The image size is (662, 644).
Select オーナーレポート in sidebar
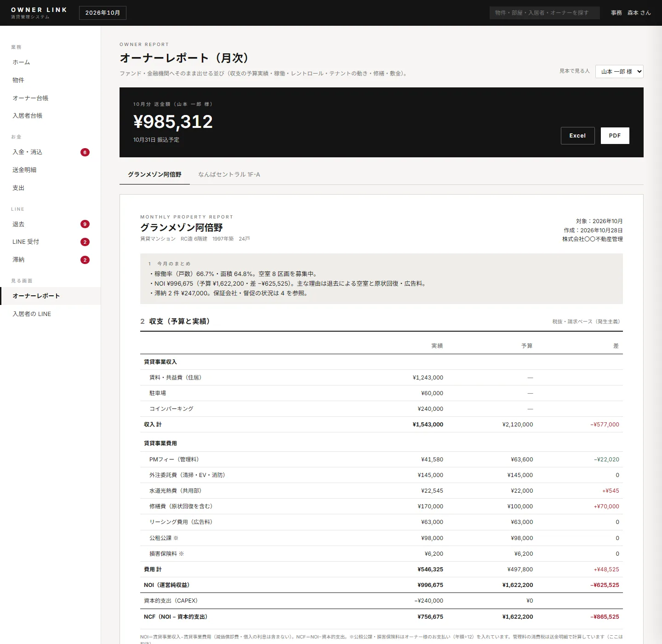coord(51,296)
